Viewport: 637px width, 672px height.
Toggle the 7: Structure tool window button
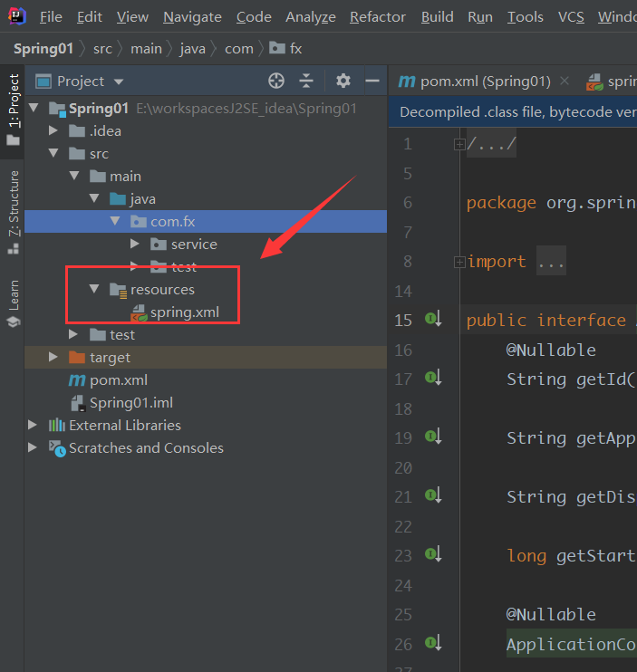(14, 212)
